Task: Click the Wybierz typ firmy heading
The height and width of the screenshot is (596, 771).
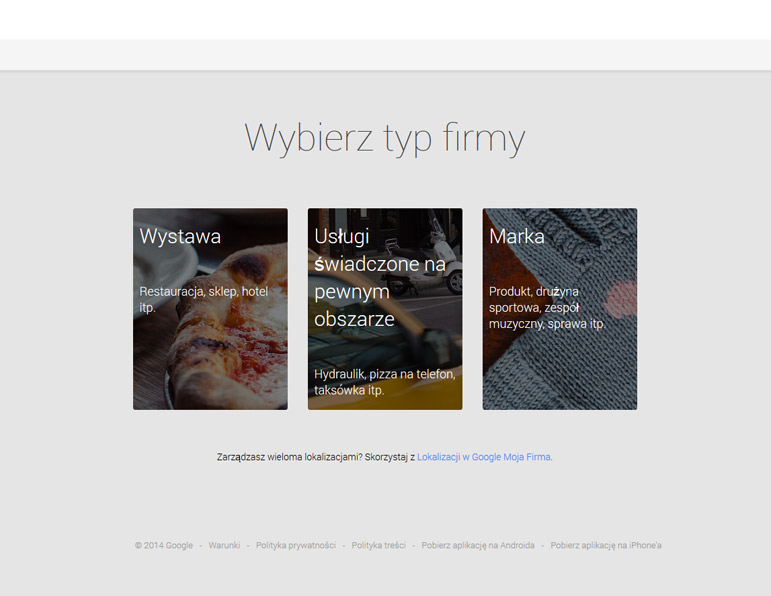Action: (x=385, y=138)
